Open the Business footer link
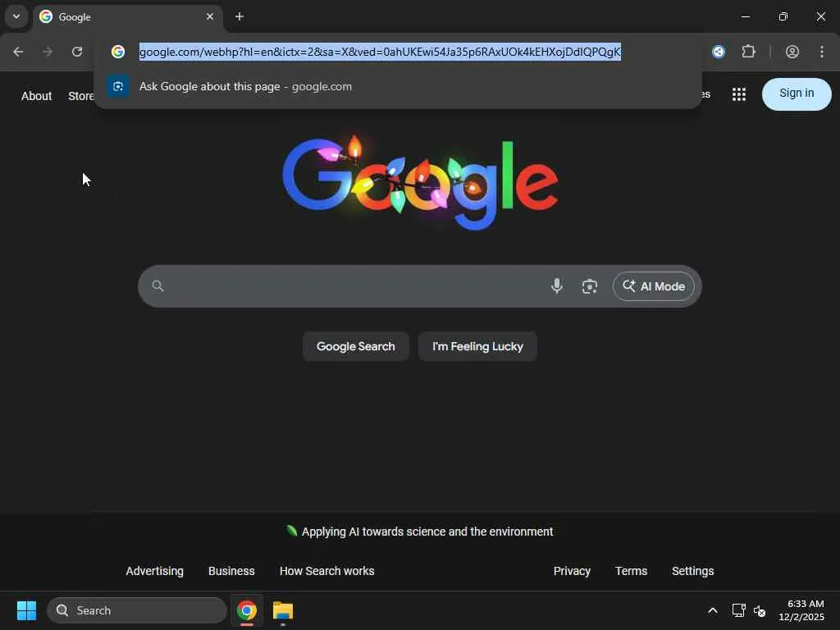Screen dimensions: 840x630 (x=231, y=571)
